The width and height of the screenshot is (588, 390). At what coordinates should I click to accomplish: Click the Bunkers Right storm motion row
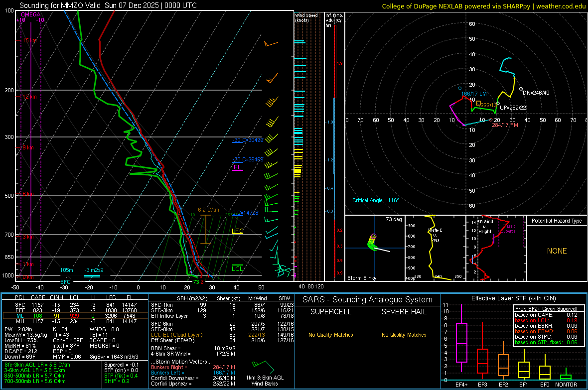[x=193, y=367]
